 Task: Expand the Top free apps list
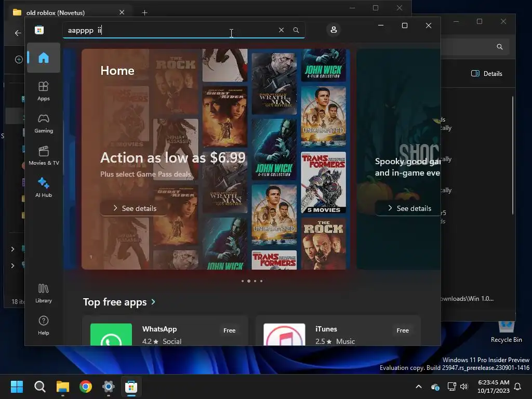119,302
